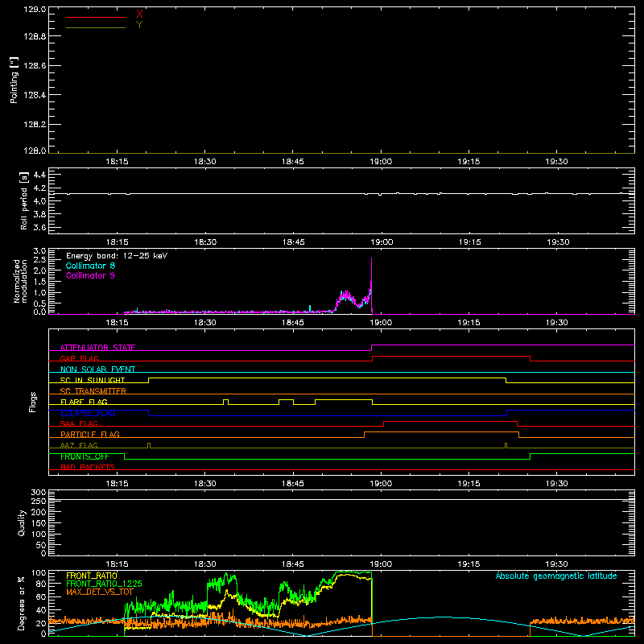Viewport: 644px width, 644px height.
Task: Click the ATTENUATOR_STATE step-up near 19:00
Action: pyautogui.click(x=372, y=348)
